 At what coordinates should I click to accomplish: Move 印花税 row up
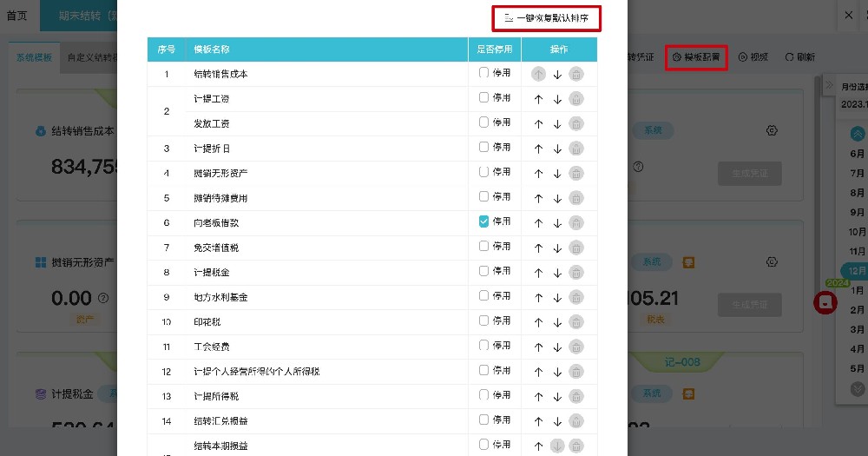539,322
